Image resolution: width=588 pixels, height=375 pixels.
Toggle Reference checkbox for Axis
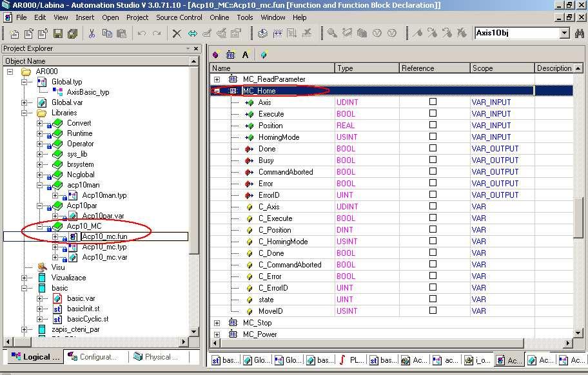click(x=433, y=102)
